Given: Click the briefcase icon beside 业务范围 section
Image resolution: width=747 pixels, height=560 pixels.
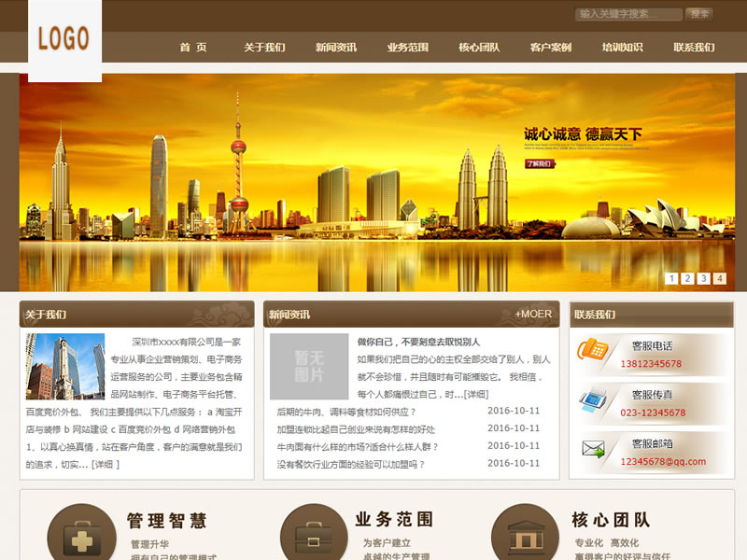Looking at the screenshot, I should click(x=314, y=533).
